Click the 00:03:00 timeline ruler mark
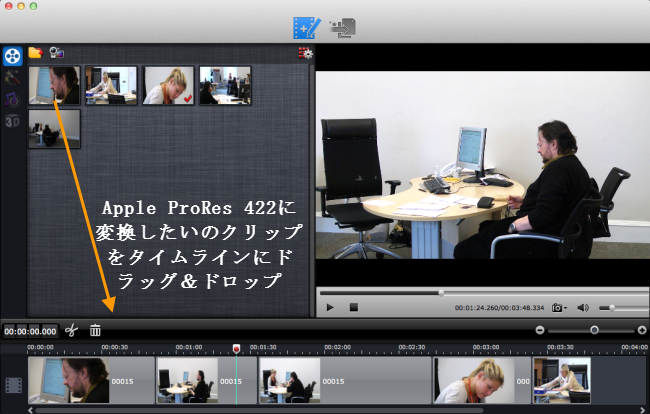This screenshot has height=414, width=650. pyautogui.click(x=486, y=347)
